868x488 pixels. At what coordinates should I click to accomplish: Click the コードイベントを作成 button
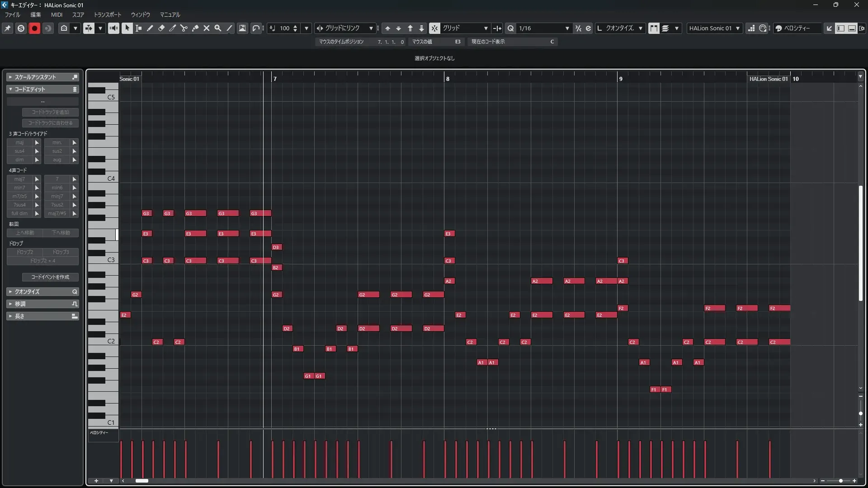pos(50,277)
